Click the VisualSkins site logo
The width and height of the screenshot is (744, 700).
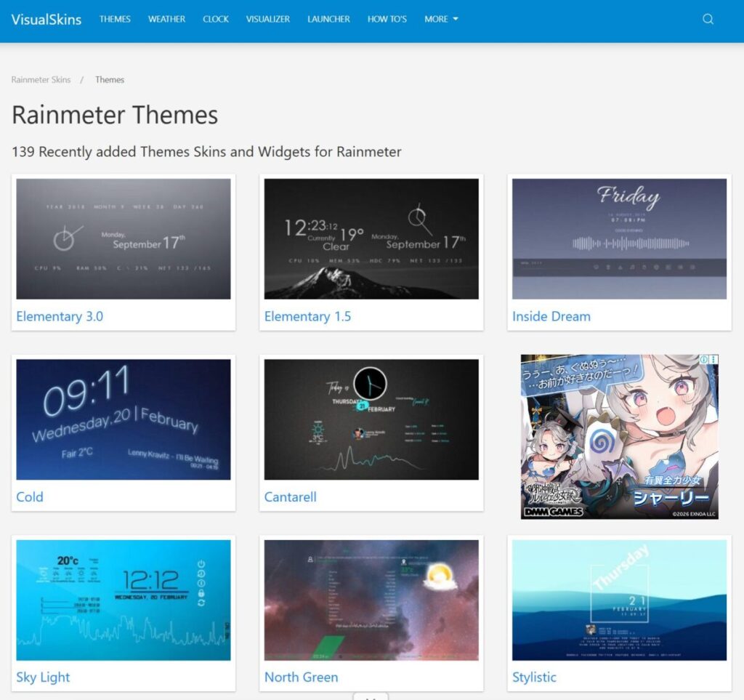(x=46, y=19)
